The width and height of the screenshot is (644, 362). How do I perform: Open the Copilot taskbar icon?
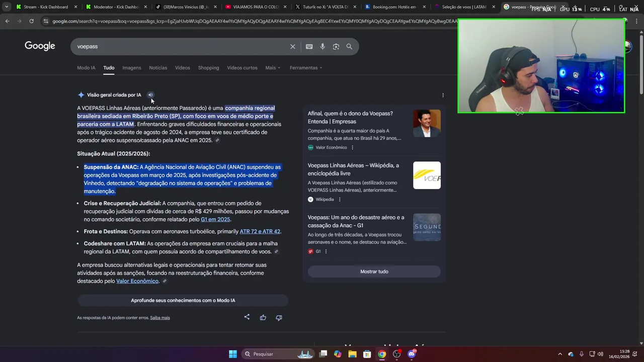click(338, 354)
